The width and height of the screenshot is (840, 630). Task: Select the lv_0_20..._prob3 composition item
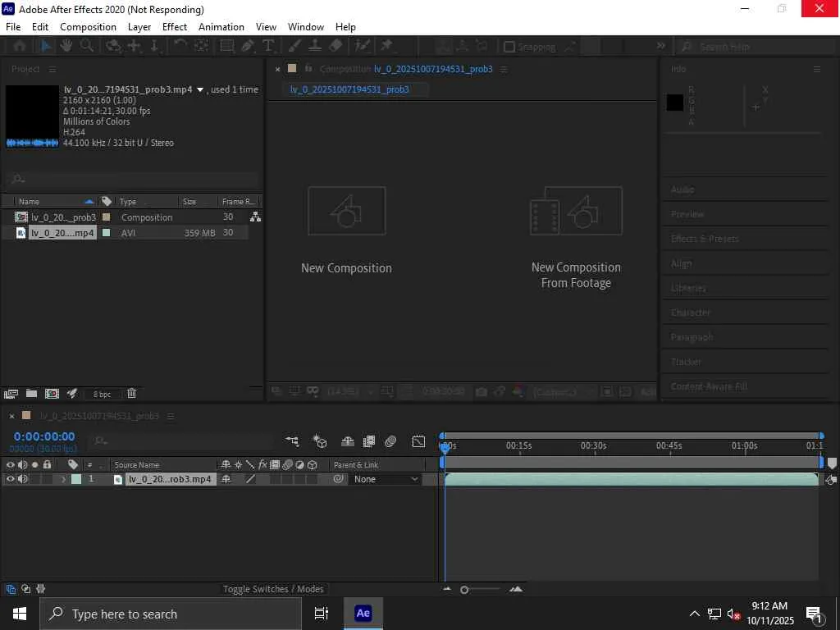point(63,217)
